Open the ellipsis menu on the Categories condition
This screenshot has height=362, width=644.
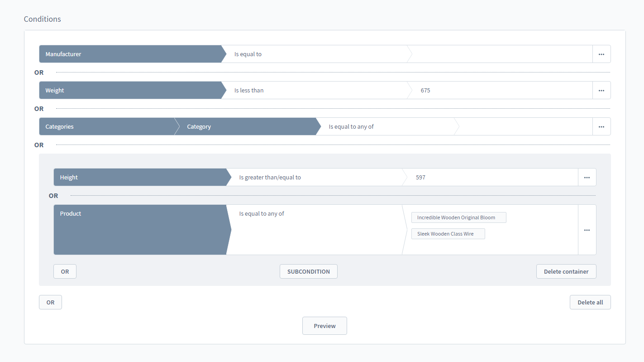point(601,126)
